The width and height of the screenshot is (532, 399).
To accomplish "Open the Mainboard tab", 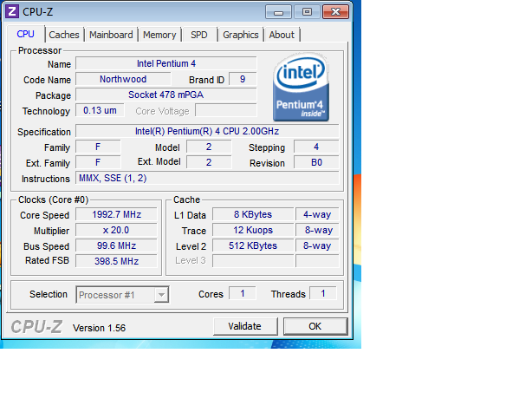I will 111,35.
